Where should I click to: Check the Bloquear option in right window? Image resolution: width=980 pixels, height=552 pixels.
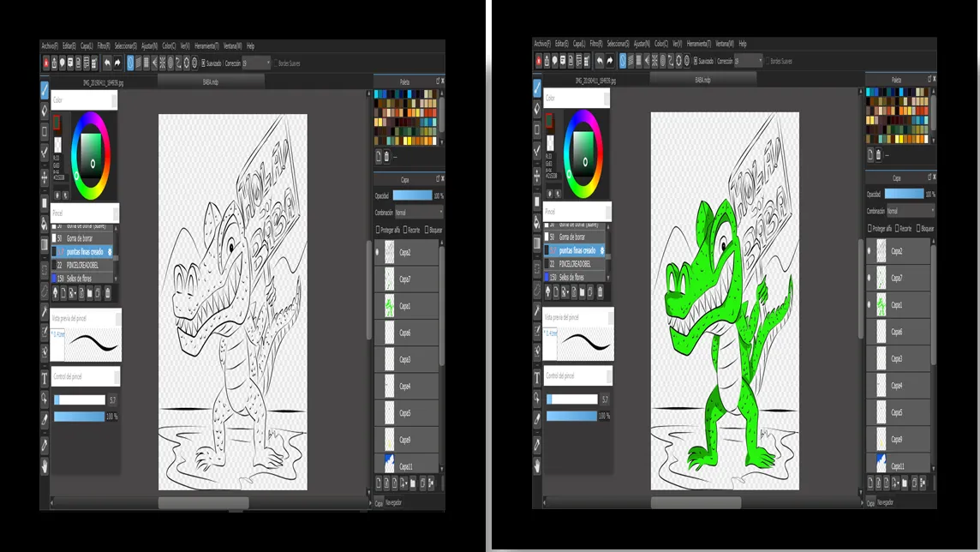point(919,229)
